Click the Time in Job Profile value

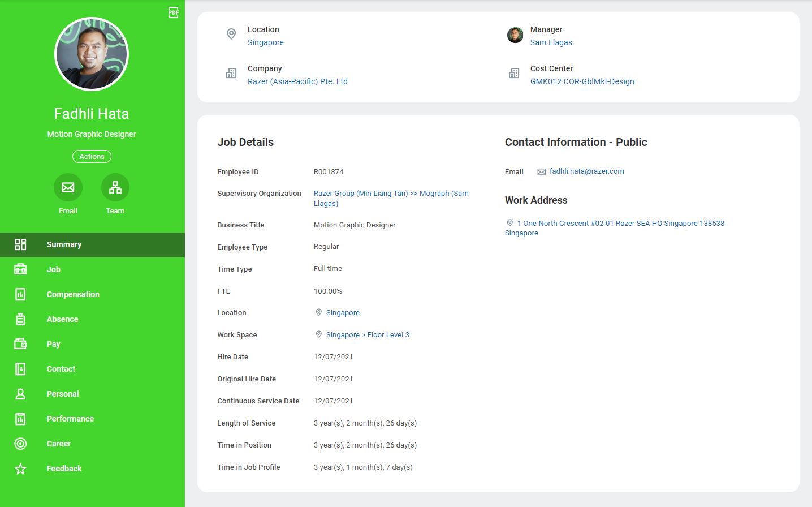pyautogui.click(x=363, y=467)
